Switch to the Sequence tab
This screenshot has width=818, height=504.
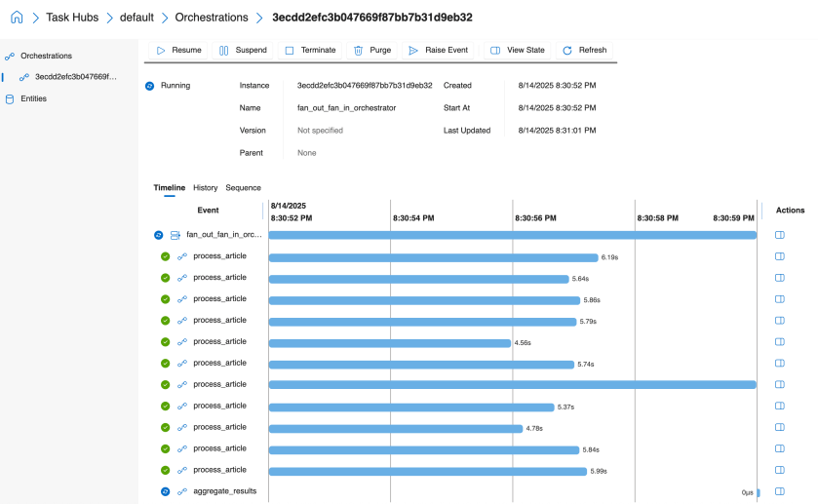tap(243, 188)
